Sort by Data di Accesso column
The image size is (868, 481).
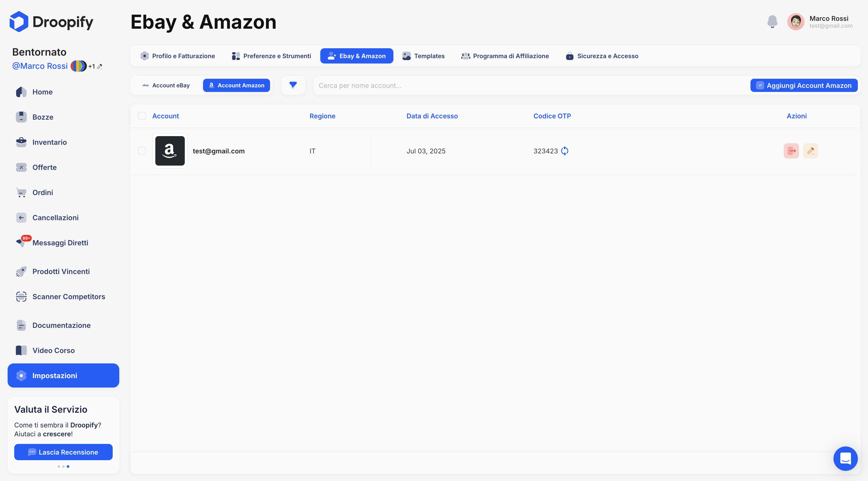pos(432,116)
